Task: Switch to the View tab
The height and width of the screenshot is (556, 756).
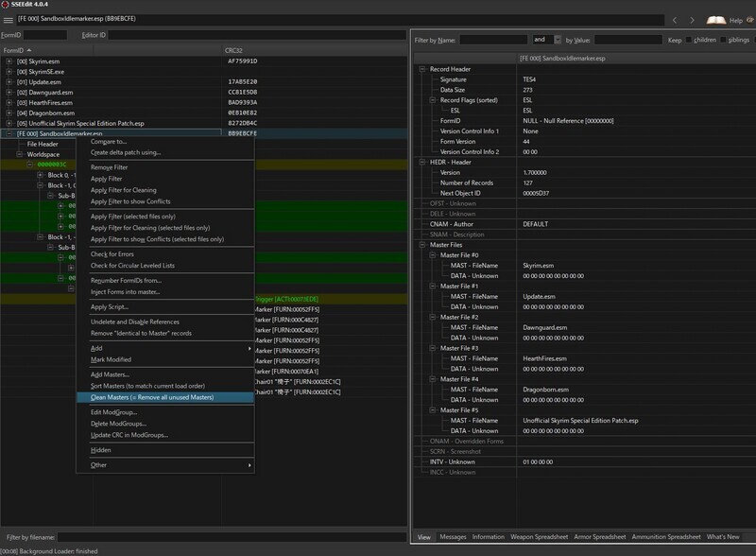Action: pos(424,537)
